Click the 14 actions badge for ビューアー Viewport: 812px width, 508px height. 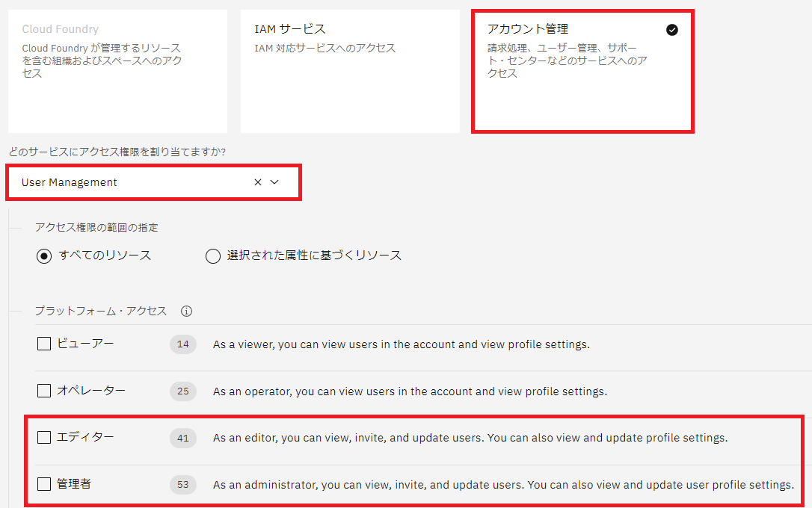[x=182, y=344]
